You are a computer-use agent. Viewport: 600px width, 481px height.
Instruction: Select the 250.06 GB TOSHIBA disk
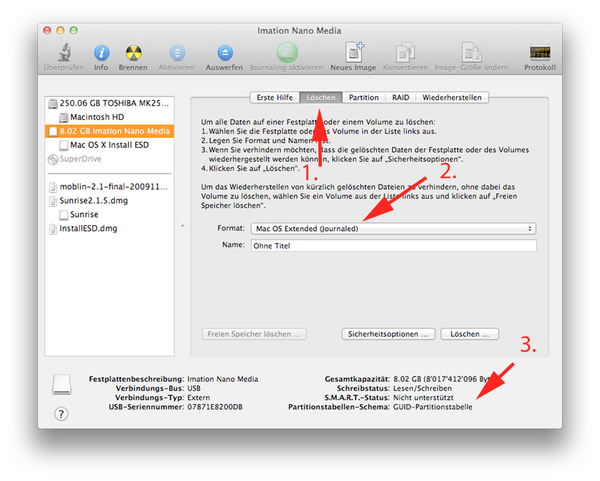click(x=108, y=103)
